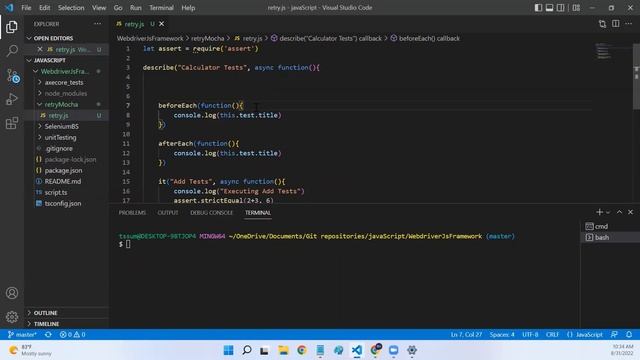
Task: Switch to the Output panel tab
Action: (x=168, y=213)
